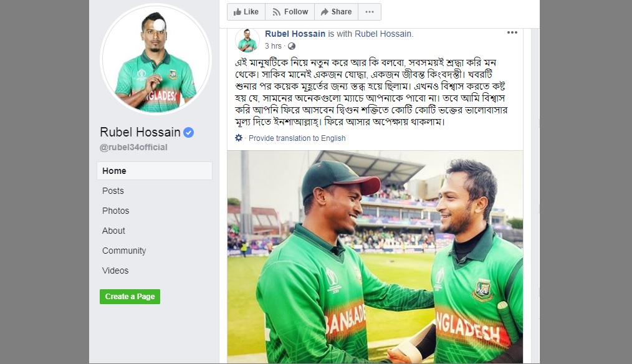The height and width of the screenshot is (364, 632).
Task: Share the page using Share button
Action: pos(336,12)
